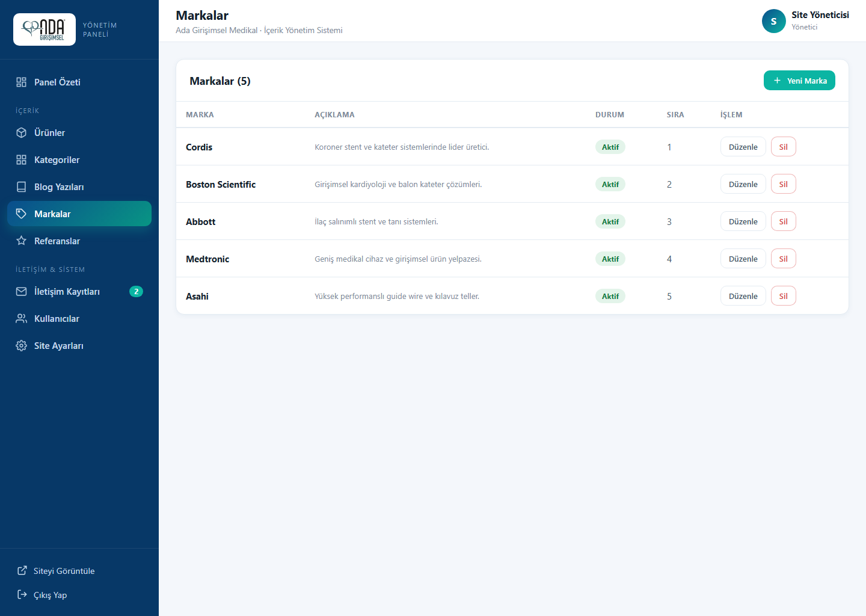The height and width of the screenshot is (616, 866).
Task: Go to the Kullanıcılar page
Action: tap(79, 319)
